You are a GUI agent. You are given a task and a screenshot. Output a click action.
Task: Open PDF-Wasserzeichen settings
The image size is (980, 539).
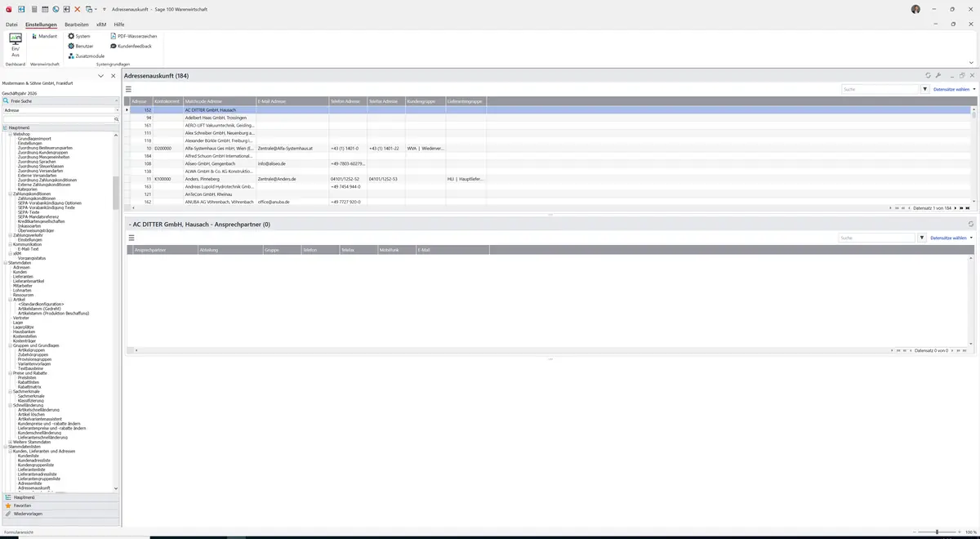(x=133, y=36)
